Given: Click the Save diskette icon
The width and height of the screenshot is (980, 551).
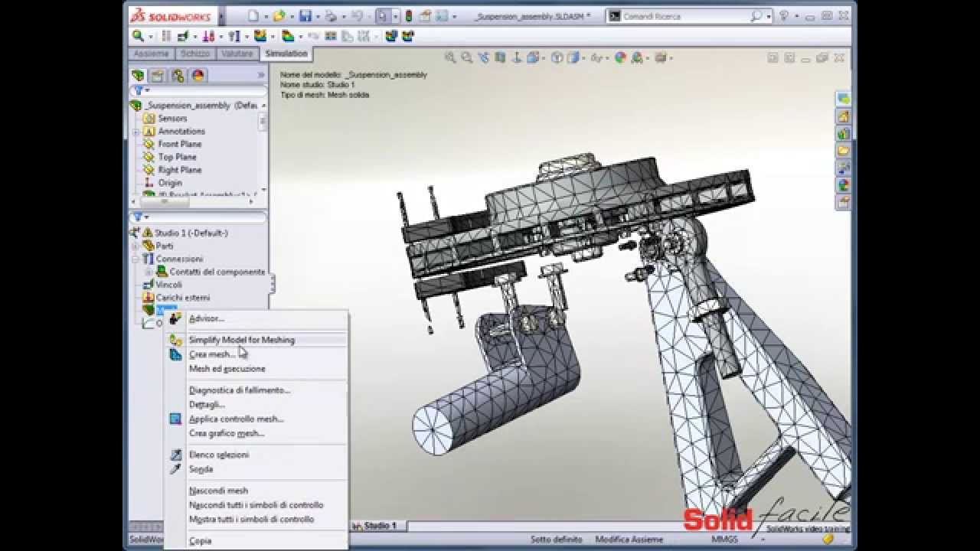Looking at the screenshot, I should tap(305, 15).
